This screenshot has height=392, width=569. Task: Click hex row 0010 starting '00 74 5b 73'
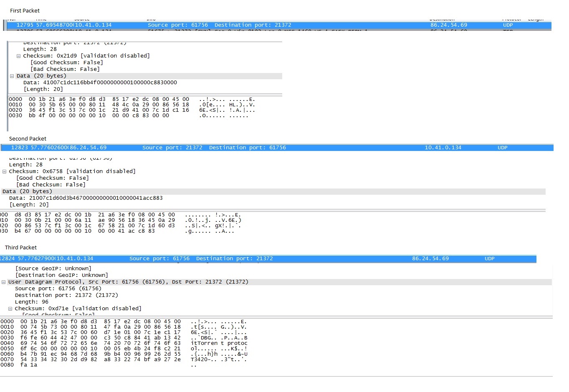(124, 327)
